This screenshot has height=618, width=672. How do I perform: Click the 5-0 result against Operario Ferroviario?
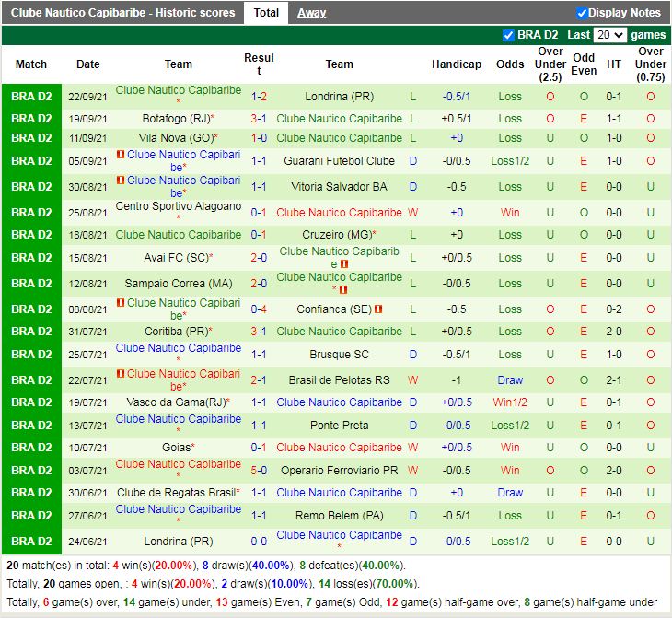click(x=259, y=470)
